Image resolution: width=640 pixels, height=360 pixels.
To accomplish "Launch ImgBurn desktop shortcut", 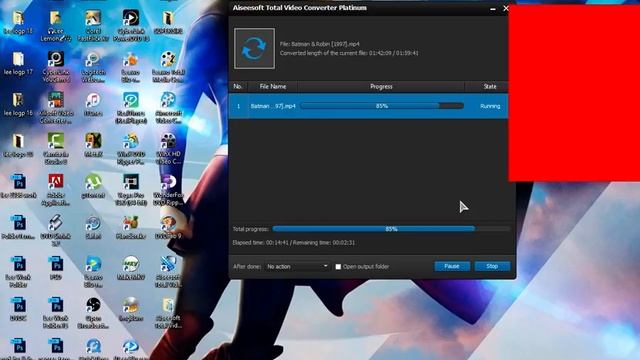I will (x=131, y=310).
